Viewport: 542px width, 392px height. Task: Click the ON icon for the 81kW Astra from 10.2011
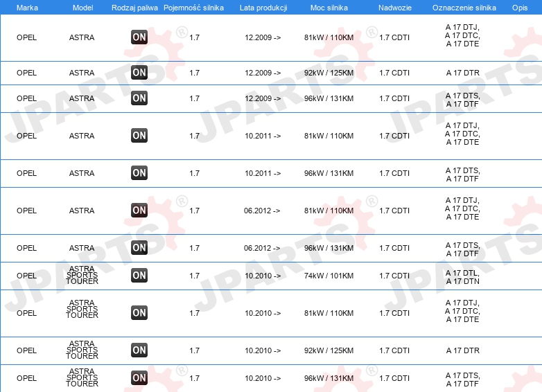click(139, 135)
